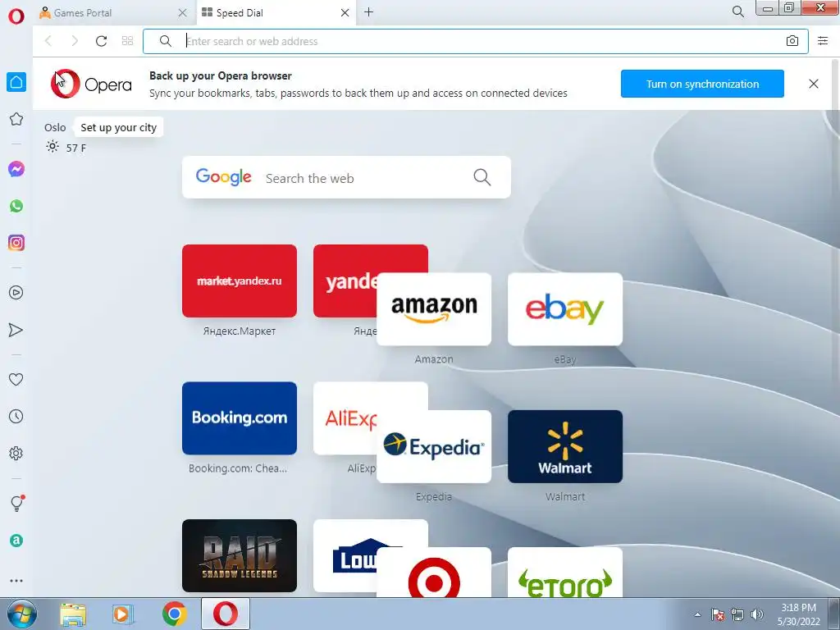Viewport: 840px width, 630px height.
Task: Click the address bar search icon
Action: click(x=166, y=41)
